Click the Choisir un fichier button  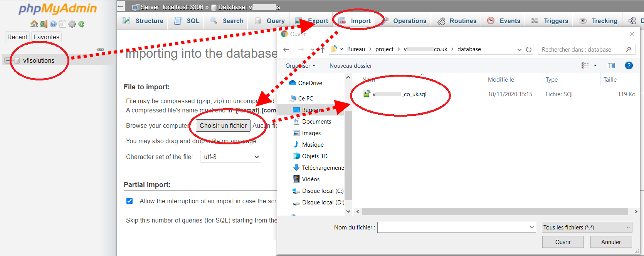point(223,125)
